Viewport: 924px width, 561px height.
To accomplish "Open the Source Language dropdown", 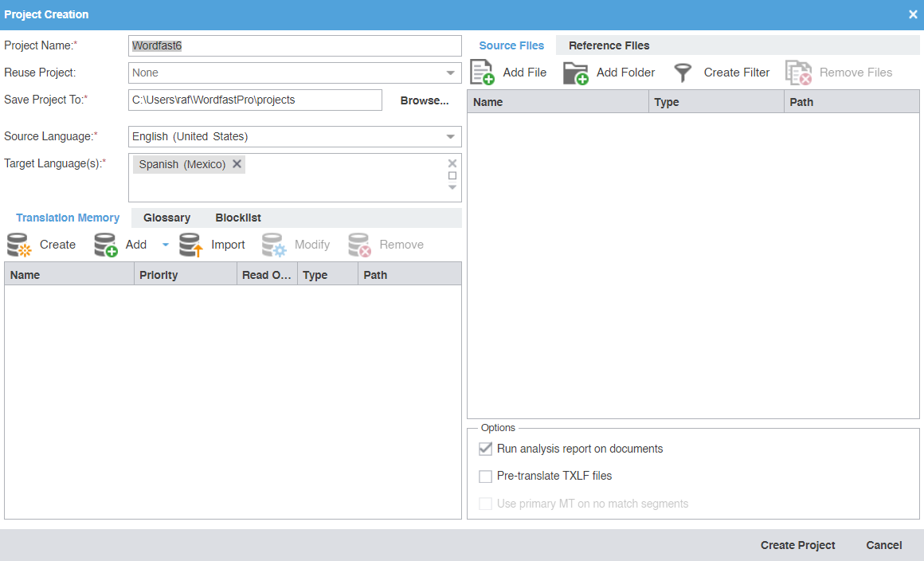I will click(452, 136).
